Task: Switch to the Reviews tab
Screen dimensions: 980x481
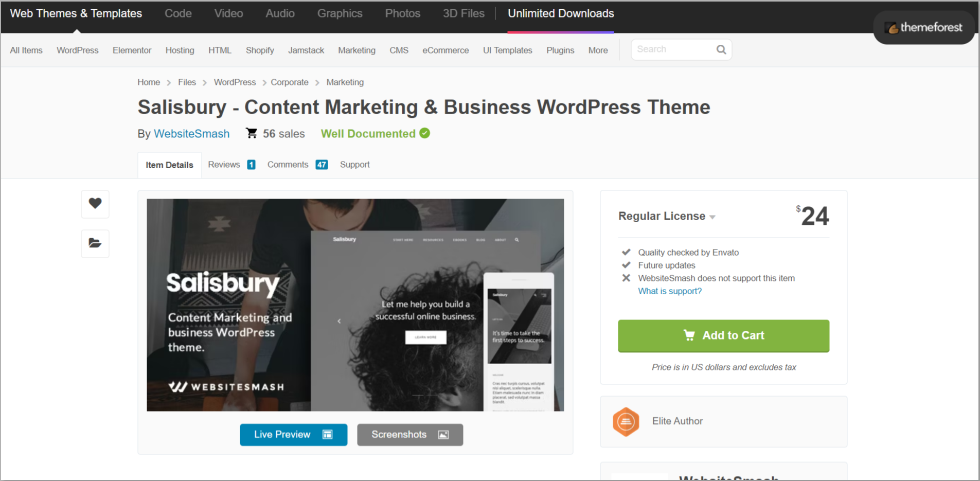Action: pyautogui.click(x=231, y=165)
